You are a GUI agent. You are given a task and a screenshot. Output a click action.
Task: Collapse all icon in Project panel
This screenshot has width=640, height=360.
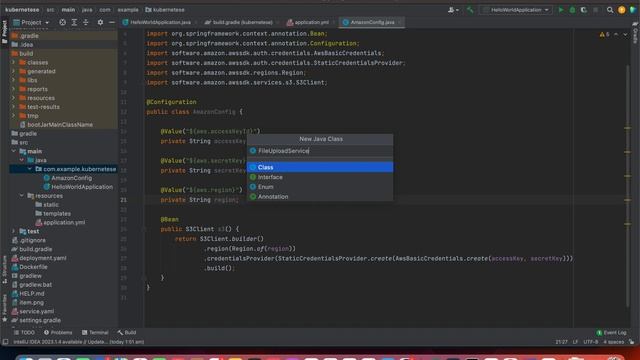[86, 22]
